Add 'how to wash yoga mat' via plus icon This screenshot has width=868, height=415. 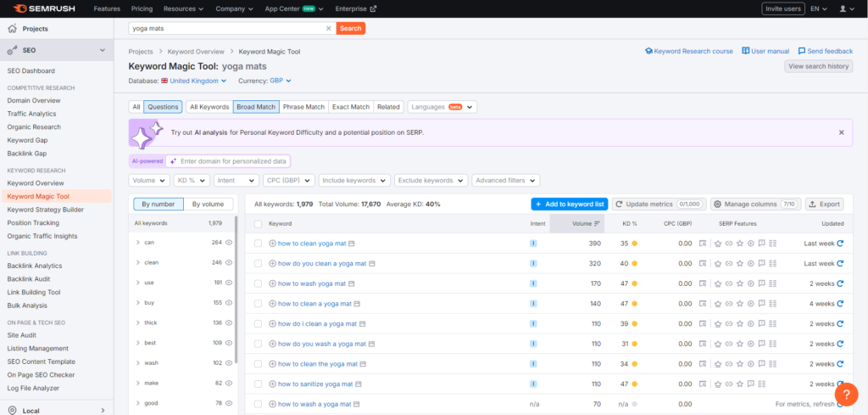(272, 283)
